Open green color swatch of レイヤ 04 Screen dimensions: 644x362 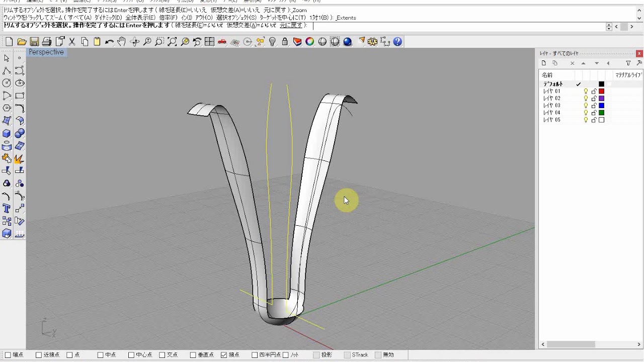click(601, 113)
